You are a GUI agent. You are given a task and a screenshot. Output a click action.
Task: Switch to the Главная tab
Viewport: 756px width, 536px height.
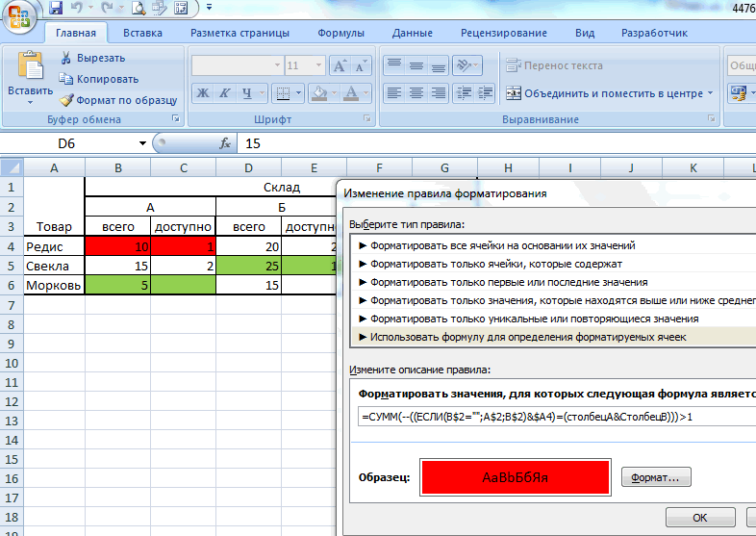pos(76,33)
